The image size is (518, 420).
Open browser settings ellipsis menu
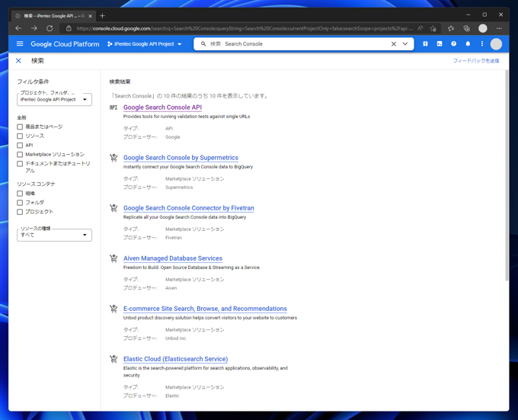[x=499, y=28]
